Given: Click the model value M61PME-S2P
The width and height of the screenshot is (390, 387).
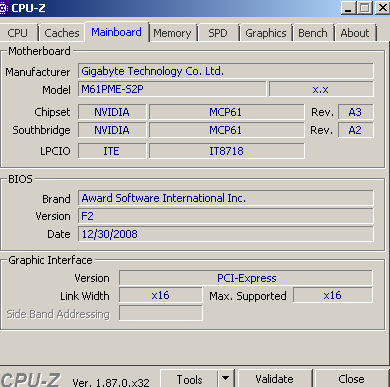Looking at the screenshot, I should pyautogui.click(x=172, y=89).
